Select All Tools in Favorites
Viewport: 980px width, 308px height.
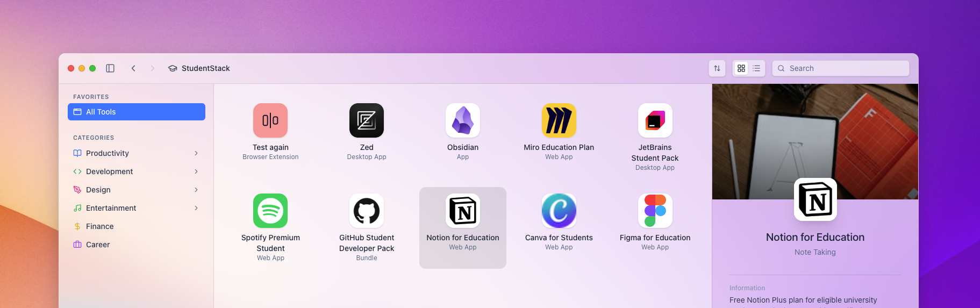(137, 112)
